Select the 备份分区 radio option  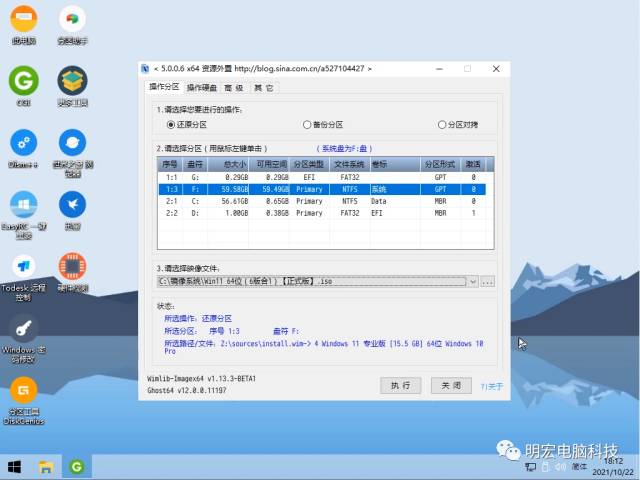pos(322,124)
